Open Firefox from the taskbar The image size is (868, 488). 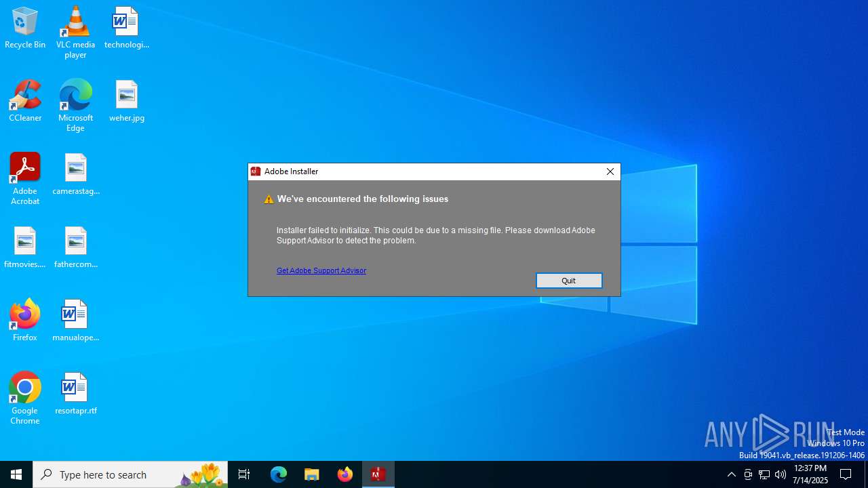coord(345,474)
